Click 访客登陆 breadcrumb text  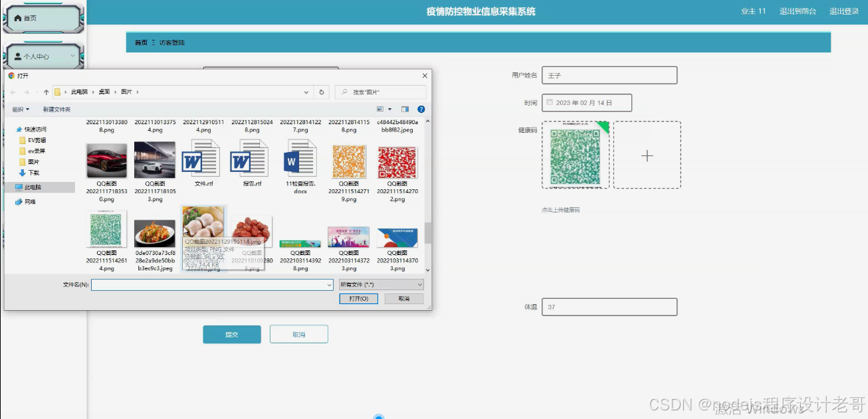click(172, 42)
